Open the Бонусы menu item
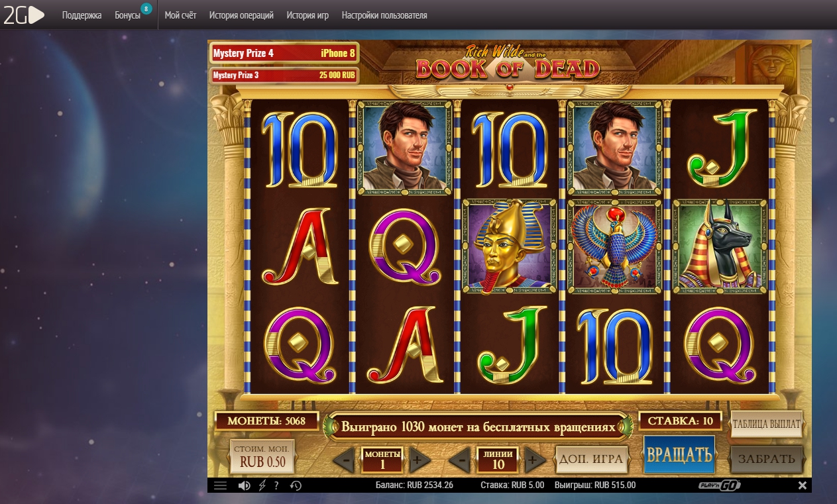The width and height of the screenshot is (837, 504). click(127, 15)
